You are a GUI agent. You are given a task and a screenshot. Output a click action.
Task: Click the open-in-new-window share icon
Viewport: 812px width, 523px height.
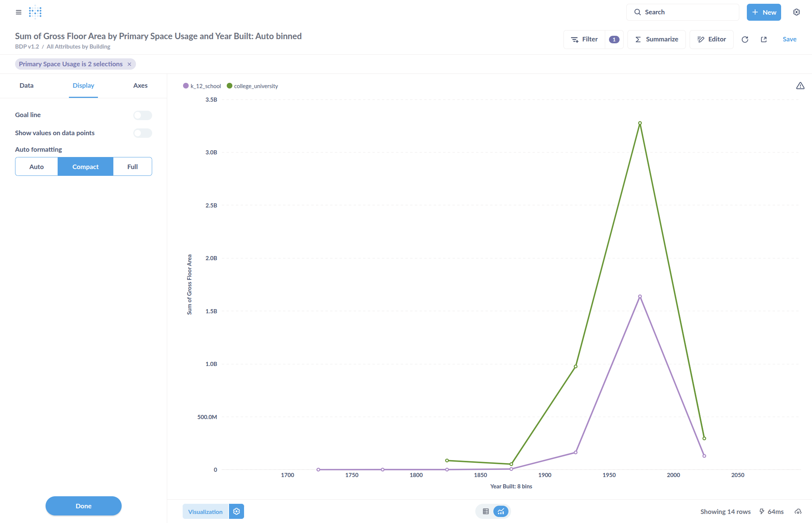coord(764,40)
